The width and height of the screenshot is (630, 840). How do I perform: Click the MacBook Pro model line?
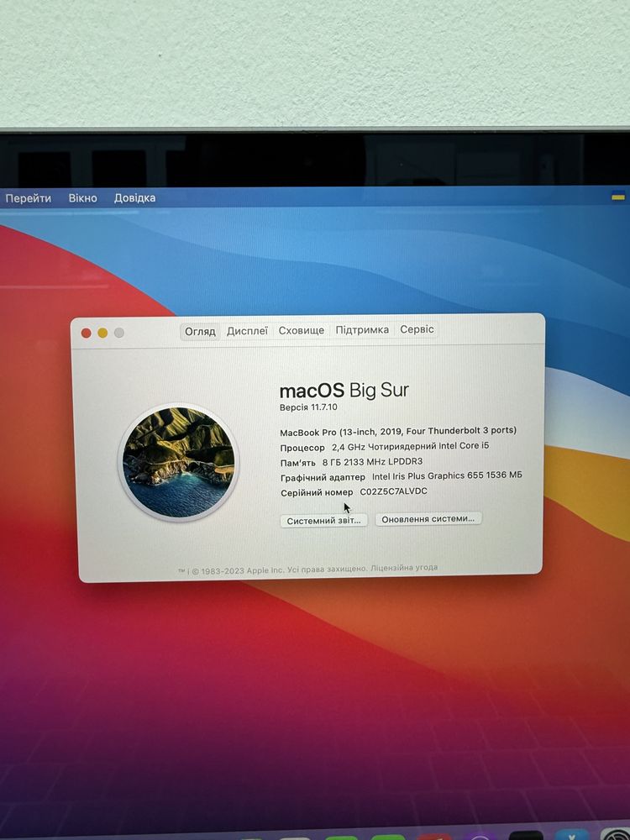[x=398, y=431]
